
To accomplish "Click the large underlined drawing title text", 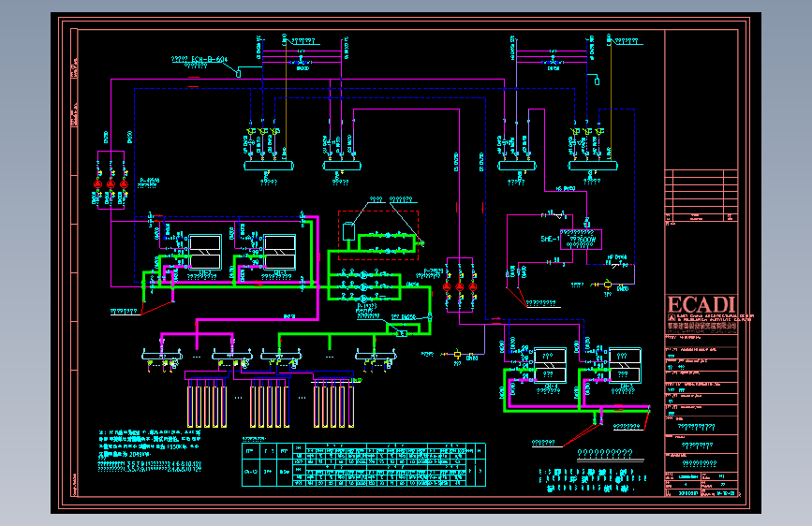I will 605,454.
